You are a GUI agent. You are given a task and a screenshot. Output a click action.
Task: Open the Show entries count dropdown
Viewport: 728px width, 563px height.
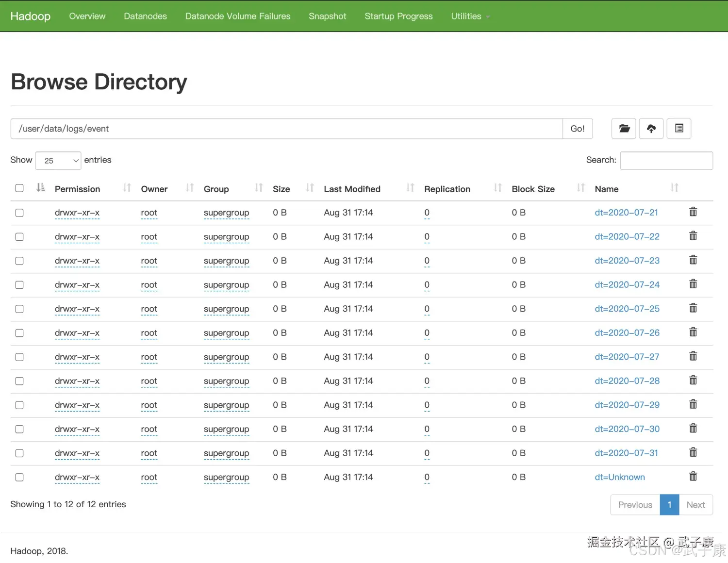tap(58, 161)
